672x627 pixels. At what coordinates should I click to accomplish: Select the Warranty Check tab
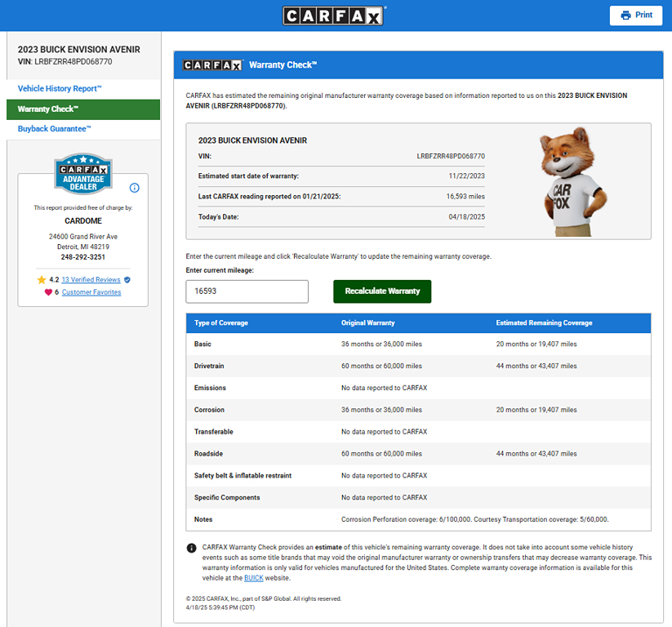[48, 109]
